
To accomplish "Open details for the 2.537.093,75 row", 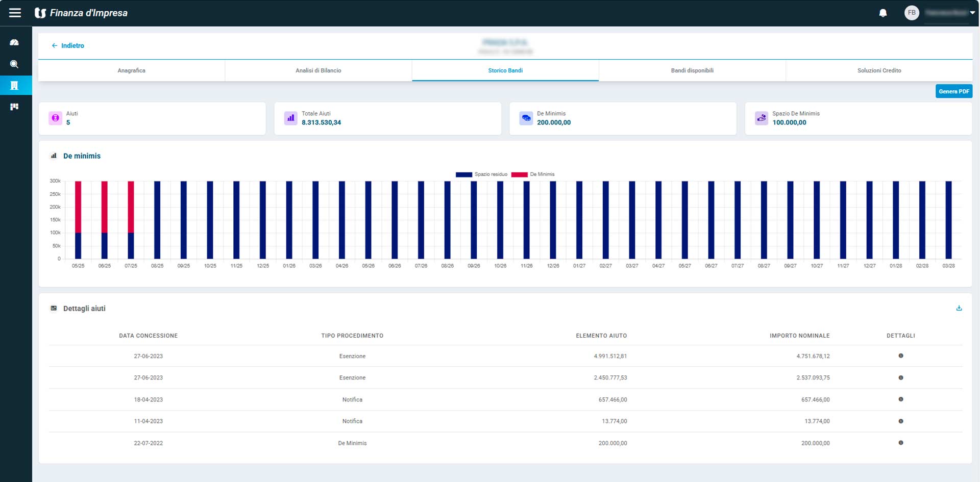I will coord(901,377).
